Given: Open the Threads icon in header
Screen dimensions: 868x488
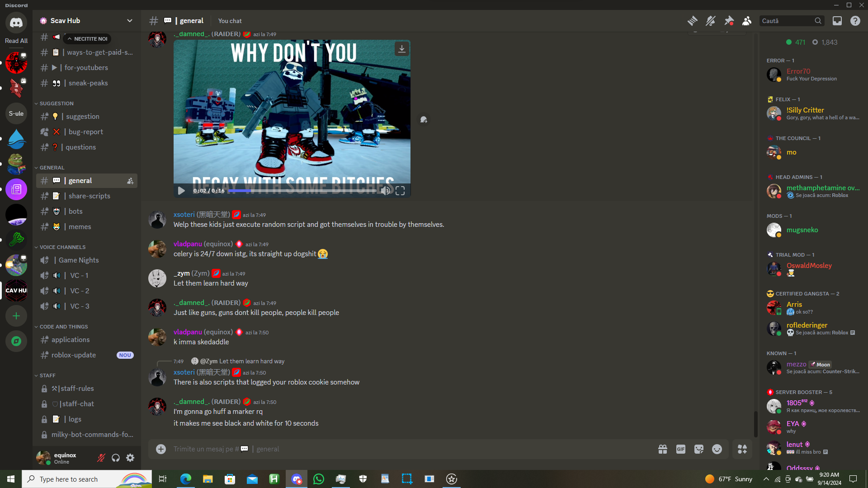Looking at the screenshot, I should coord(692,21).
